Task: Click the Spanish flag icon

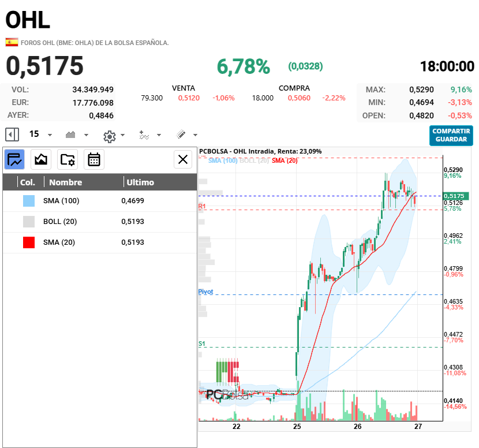Action: (12, 42)
